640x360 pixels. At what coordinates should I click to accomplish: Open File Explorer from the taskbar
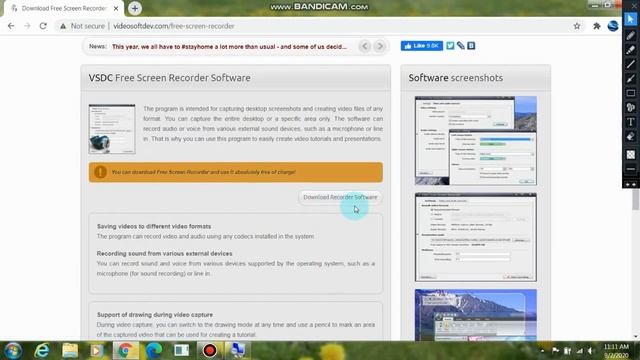coord(70,351)
